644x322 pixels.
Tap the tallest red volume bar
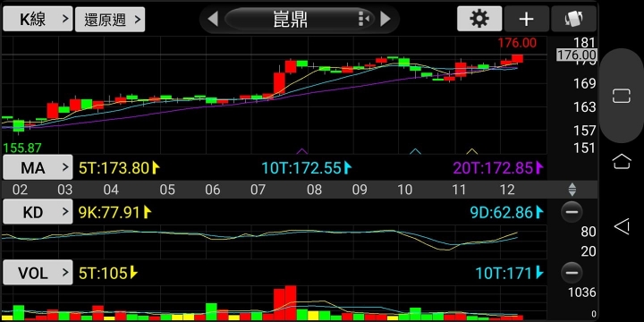coord(291,303)
